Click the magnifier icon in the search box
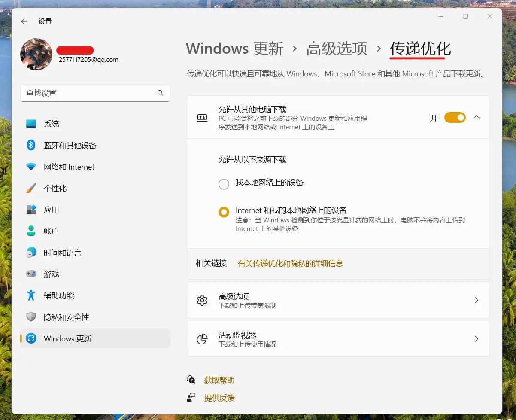 160,93
